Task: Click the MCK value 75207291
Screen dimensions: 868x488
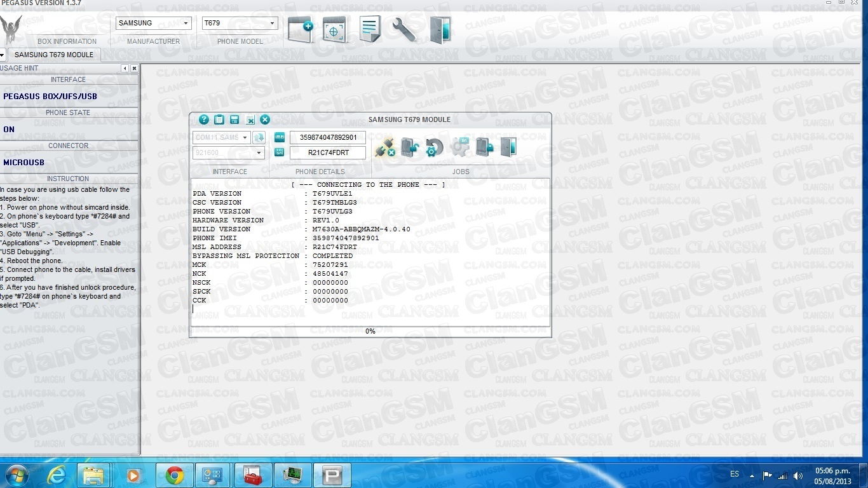Action: tap(330, 264)
